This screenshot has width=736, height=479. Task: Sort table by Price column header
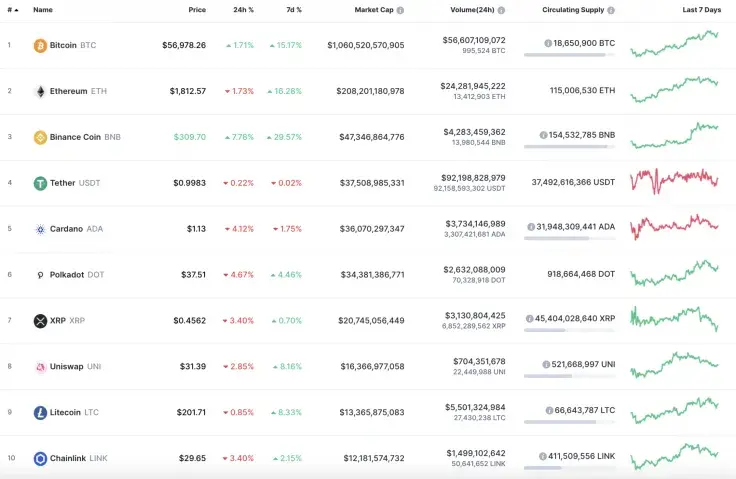[x=197, y=10]
